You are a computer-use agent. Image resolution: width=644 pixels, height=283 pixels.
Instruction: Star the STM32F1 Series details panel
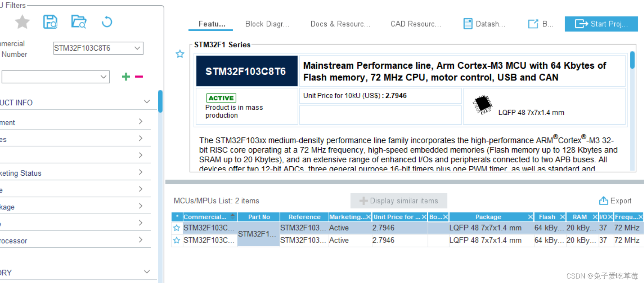point(180,54)
